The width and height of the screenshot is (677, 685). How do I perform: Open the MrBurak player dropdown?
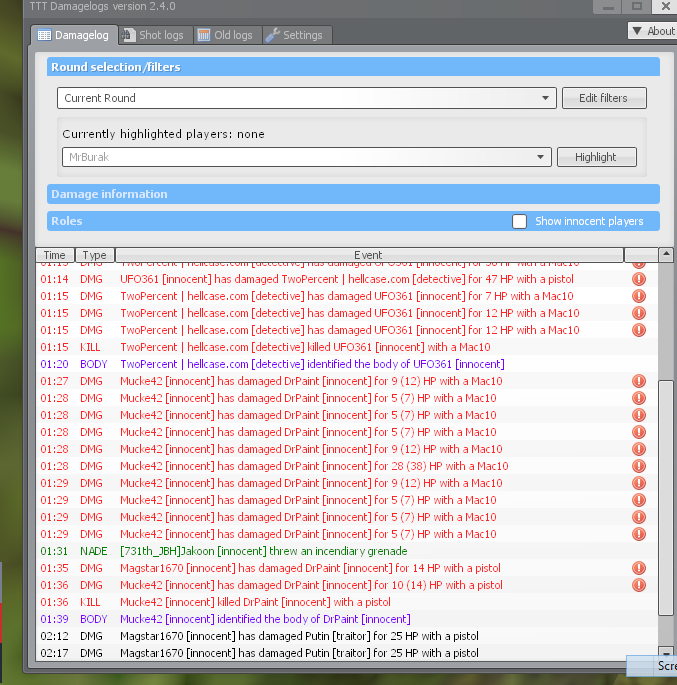click(304, 157)
